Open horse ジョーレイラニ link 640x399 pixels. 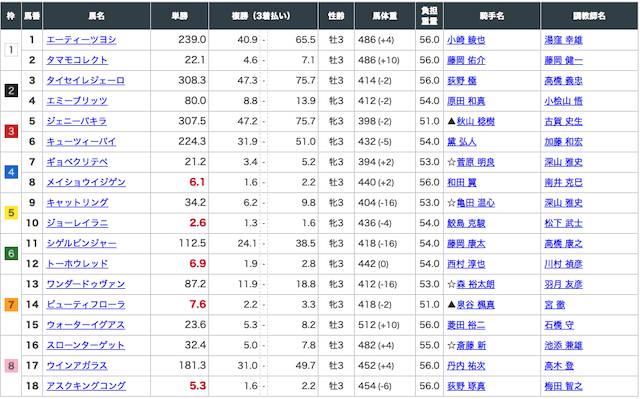(77, 223)
